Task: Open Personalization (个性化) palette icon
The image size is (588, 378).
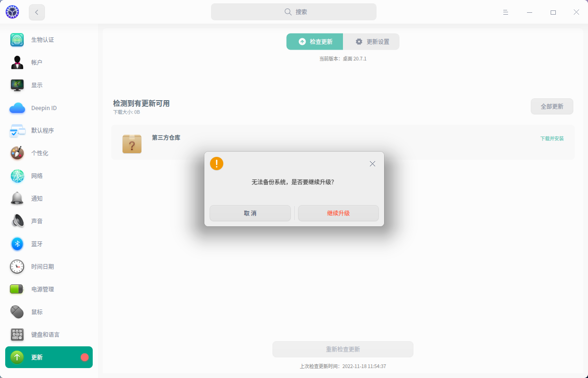Action: (17, 153)
